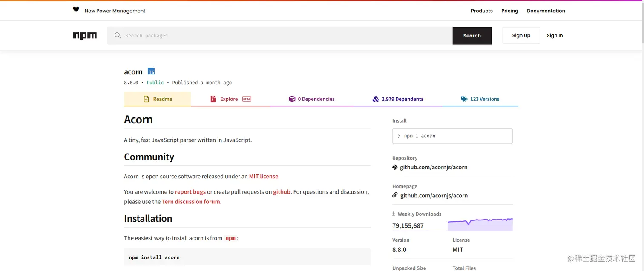This screenshot has height=271, width=644.
Task: Copy the npm i acorn install command
Action: (452, 136)
